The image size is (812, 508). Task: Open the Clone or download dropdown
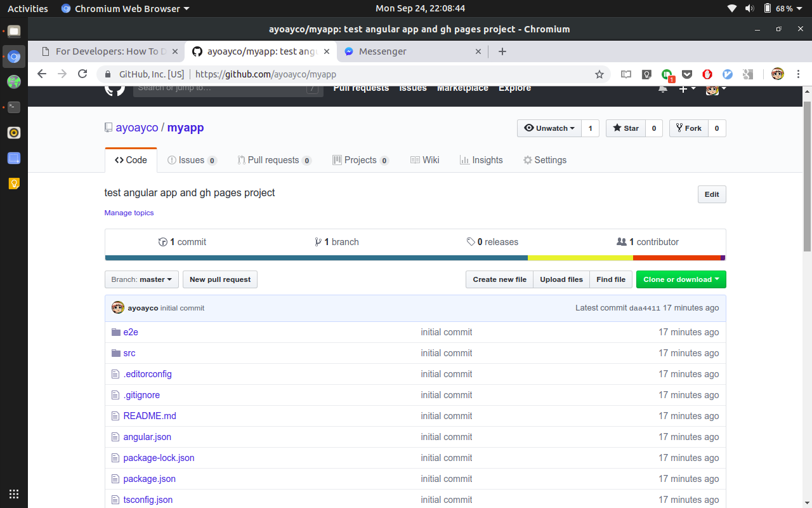tap(681, 279)
